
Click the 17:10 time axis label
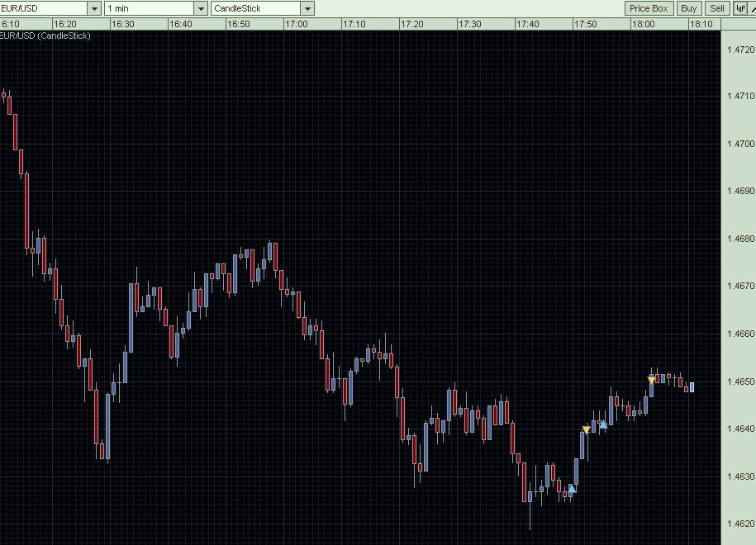[x=354, y=24]
